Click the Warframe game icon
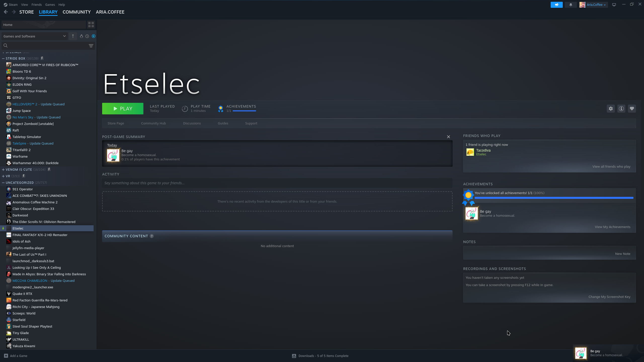The image size is (644, 362). 9,156
